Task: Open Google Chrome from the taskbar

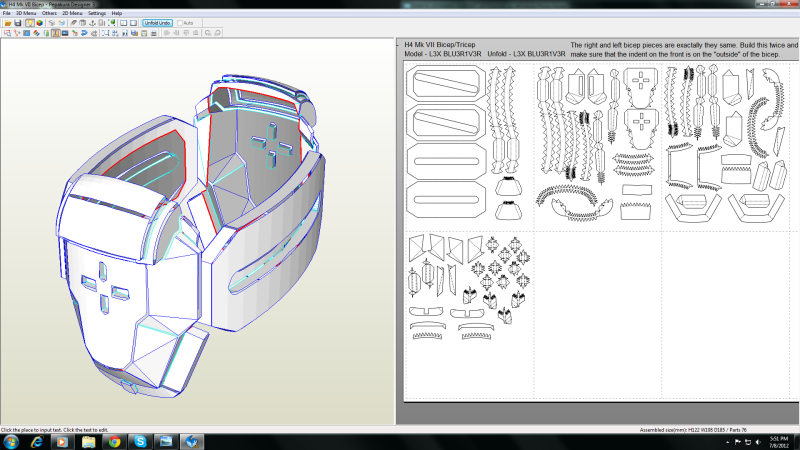Action: tap(114, 442)
